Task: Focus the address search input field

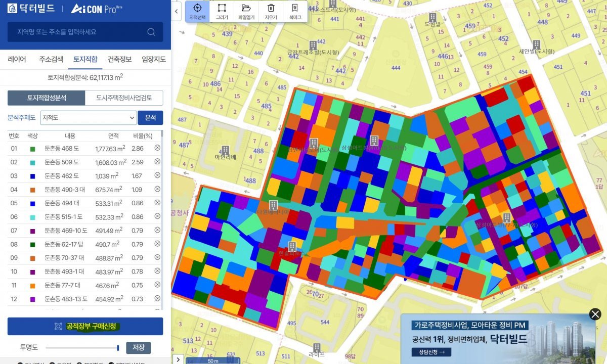Action: point(78,32)
